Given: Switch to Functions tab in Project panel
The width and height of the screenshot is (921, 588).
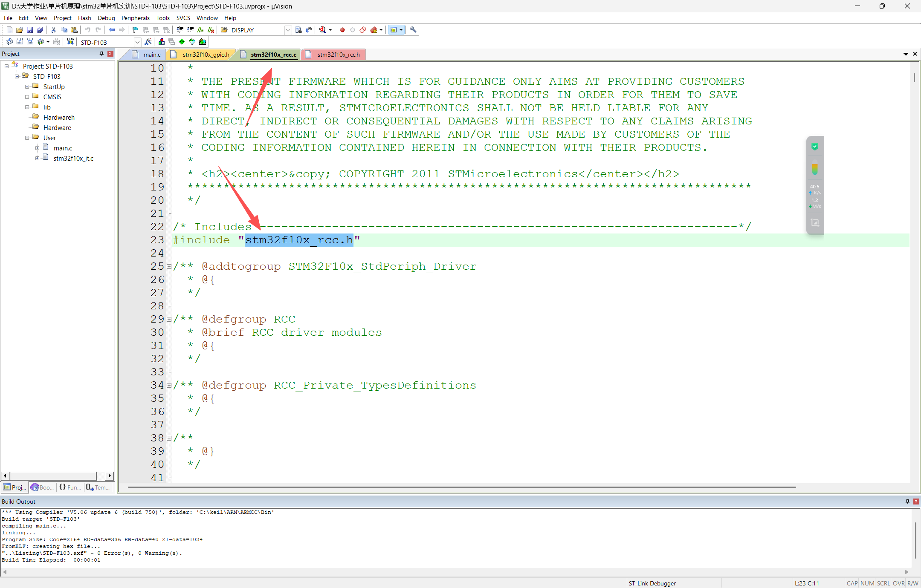Looking at the screenshot, I should point(70,487).
